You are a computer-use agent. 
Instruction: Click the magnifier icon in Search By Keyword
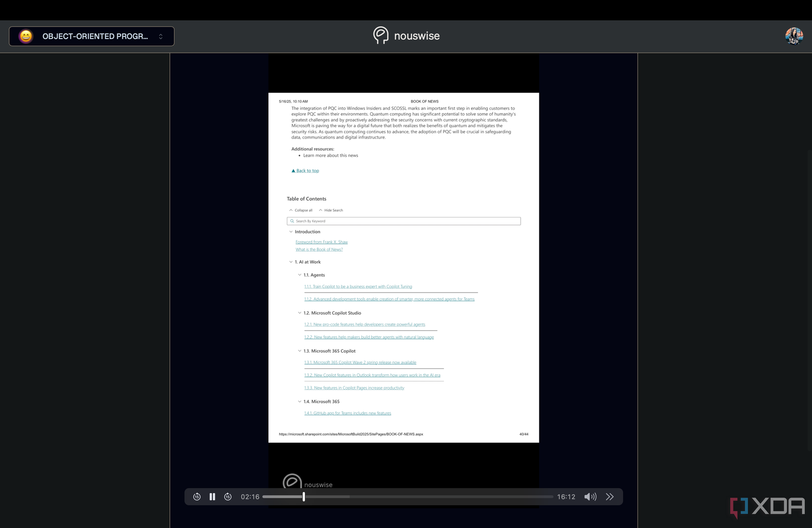293,221
